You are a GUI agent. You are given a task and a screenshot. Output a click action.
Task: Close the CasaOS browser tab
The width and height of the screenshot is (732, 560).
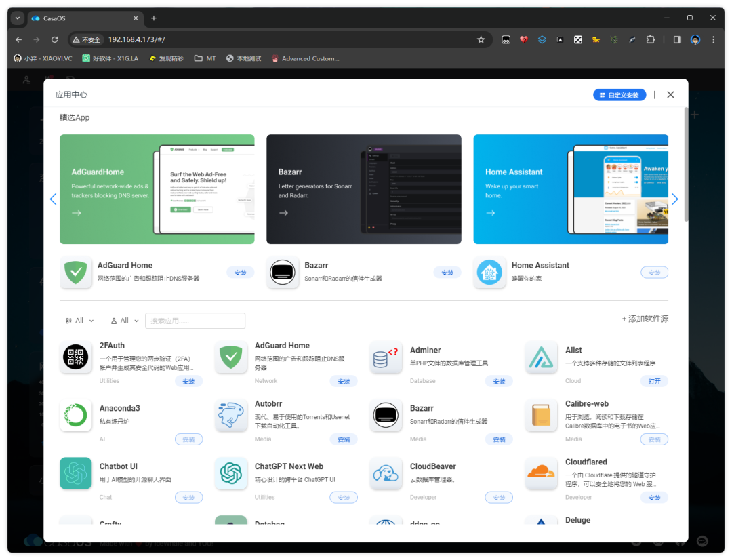136,18
